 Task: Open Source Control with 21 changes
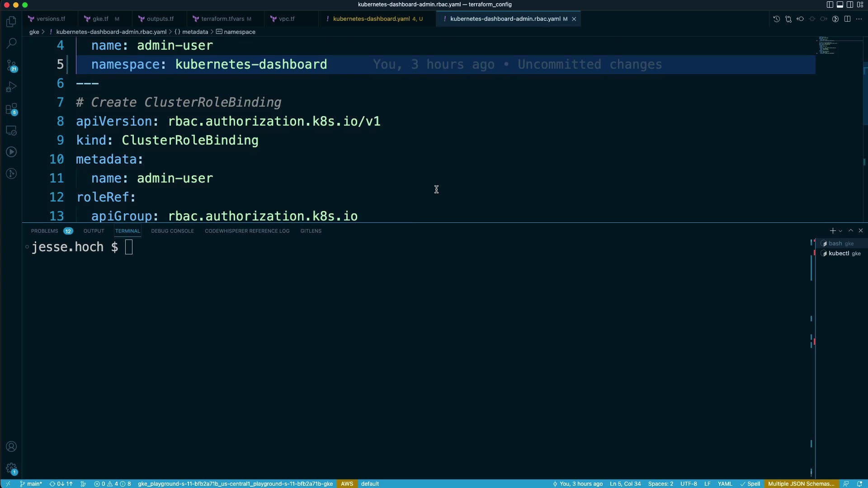11,66
